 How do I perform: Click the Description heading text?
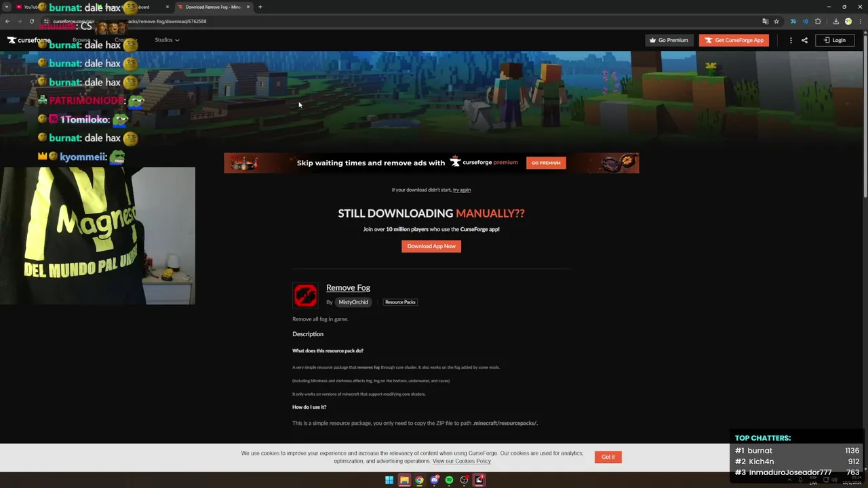pyautogui.click(x=308, y=334)
